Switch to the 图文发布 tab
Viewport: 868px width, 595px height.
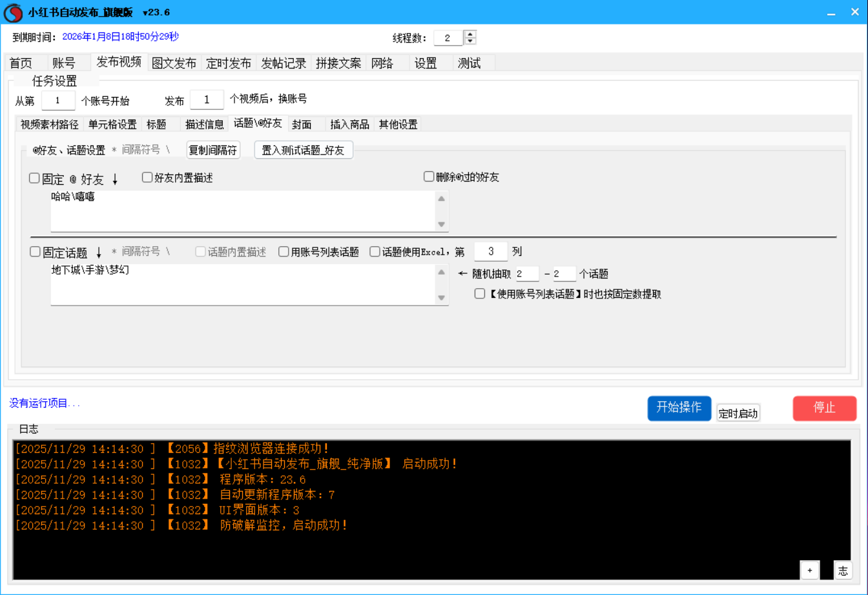174,63
